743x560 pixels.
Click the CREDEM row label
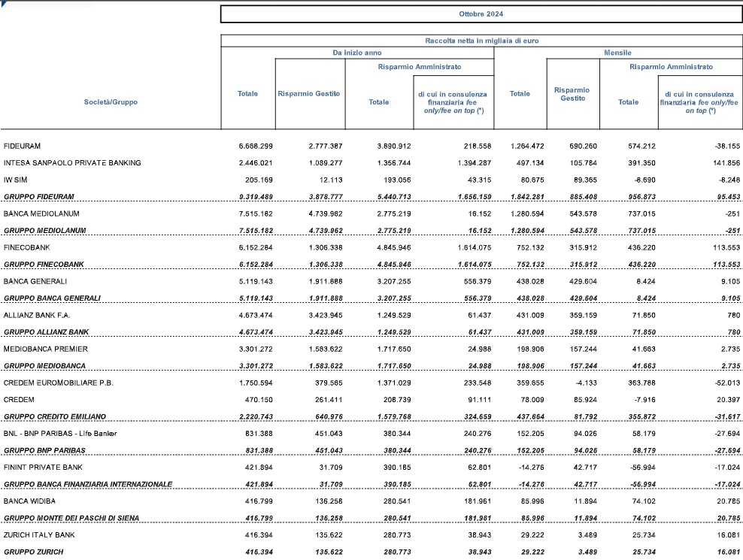[x=19, y=400]
